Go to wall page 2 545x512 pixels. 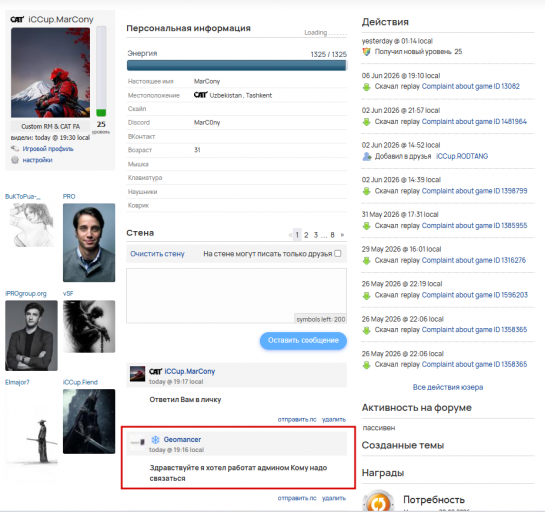(x=306, y=235)
